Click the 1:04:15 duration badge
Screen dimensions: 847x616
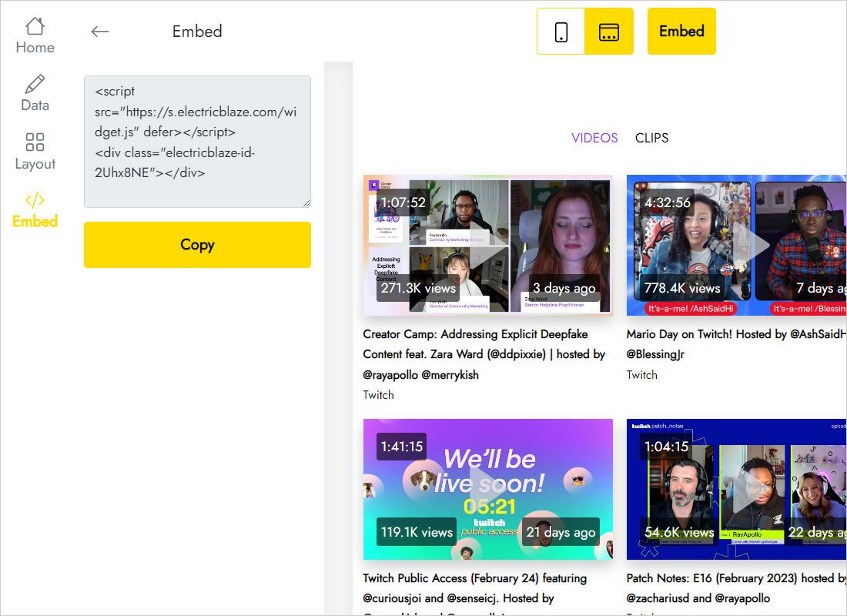tap(666, 447)
